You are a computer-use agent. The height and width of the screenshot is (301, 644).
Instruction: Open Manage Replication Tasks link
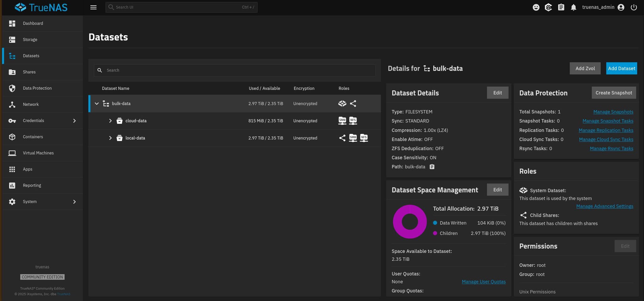pyautogui.click(x=606, y=130)
